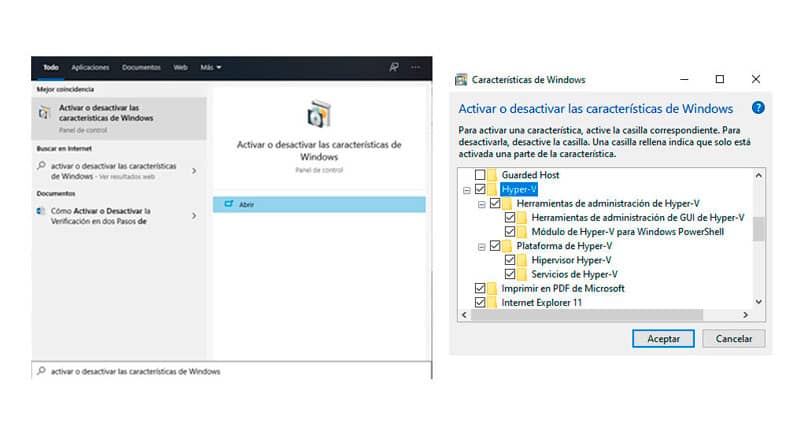Click the horizontal scrollbar thumb in features list
The height and width of the screenshot is (433, 806).
tap(587, 315)
